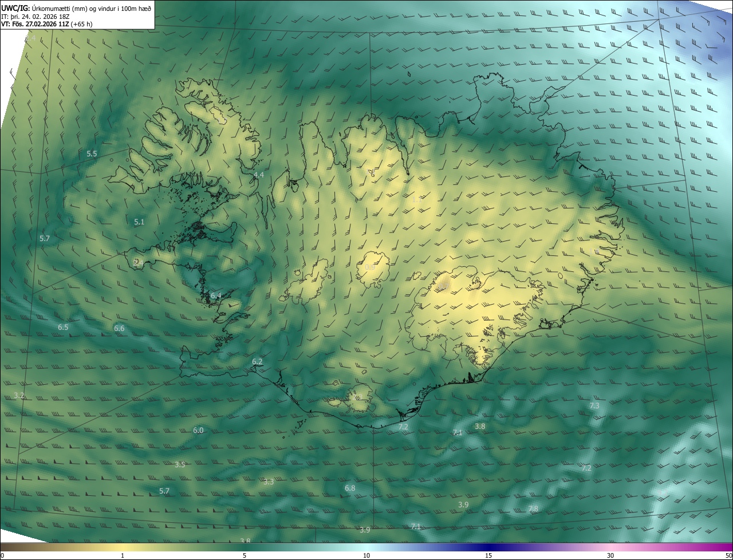Click the 6.4 value label on the map
The width and height of the screenshot is (733, 560).
point(216,296)
